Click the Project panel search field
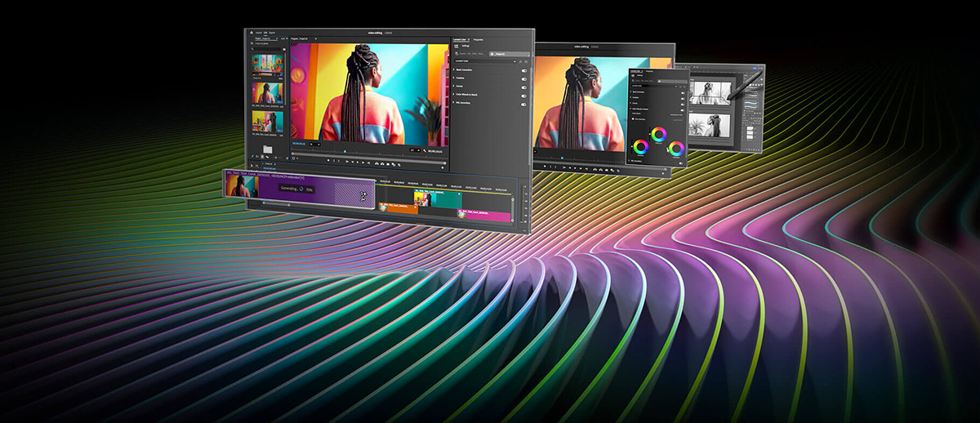The width and height of the screenshot is (980, 423). pos(266,49)
